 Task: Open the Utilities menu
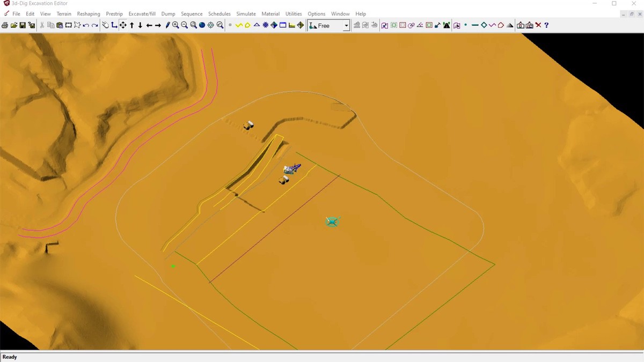[294, 14]
